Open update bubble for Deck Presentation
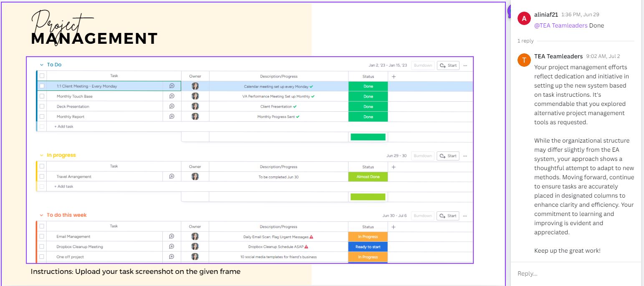The height and width of the screenshot is (286, 644). point(172,106)
